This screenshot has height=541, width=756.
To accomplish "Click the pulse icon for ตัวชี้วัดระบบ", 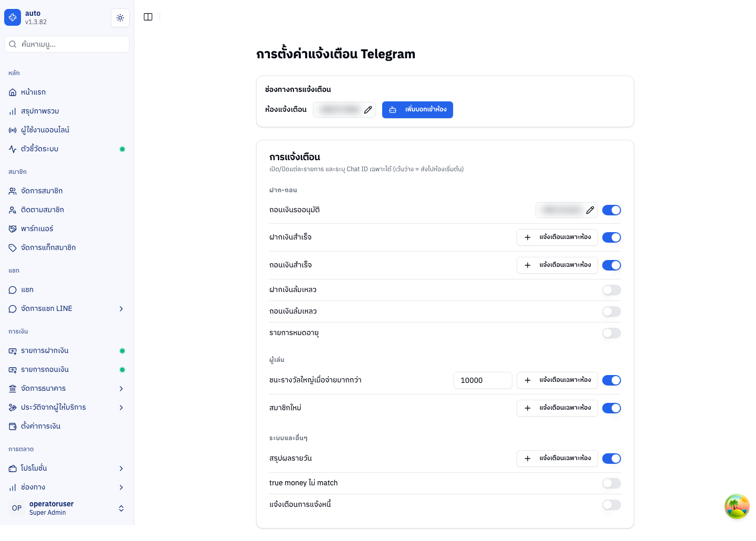I will tap(13, 149).
